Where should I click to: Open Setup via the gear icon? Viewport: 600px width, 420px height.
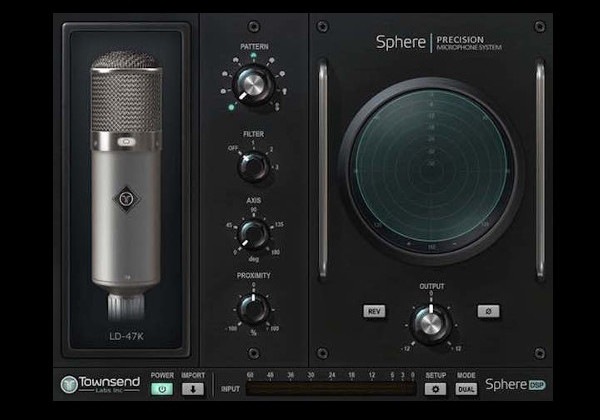coord(435,389)
